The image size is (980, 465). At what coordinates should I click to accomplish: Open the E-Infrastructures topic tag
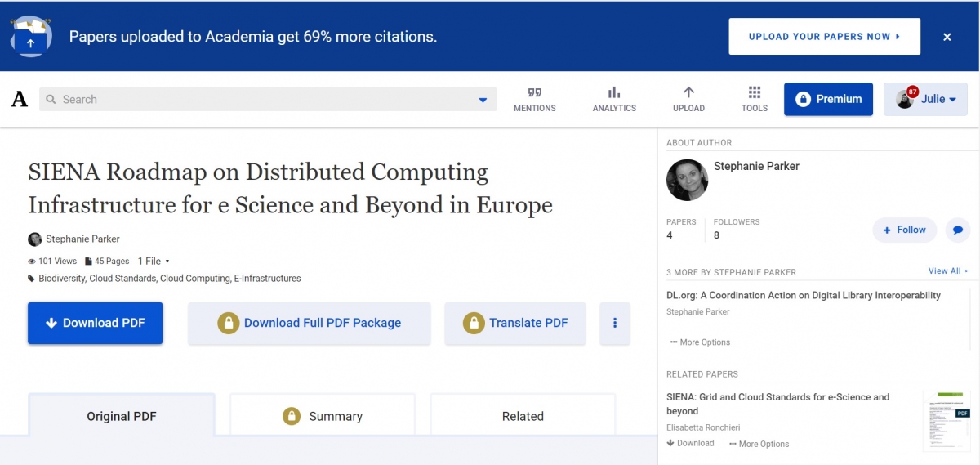point(267,279)
